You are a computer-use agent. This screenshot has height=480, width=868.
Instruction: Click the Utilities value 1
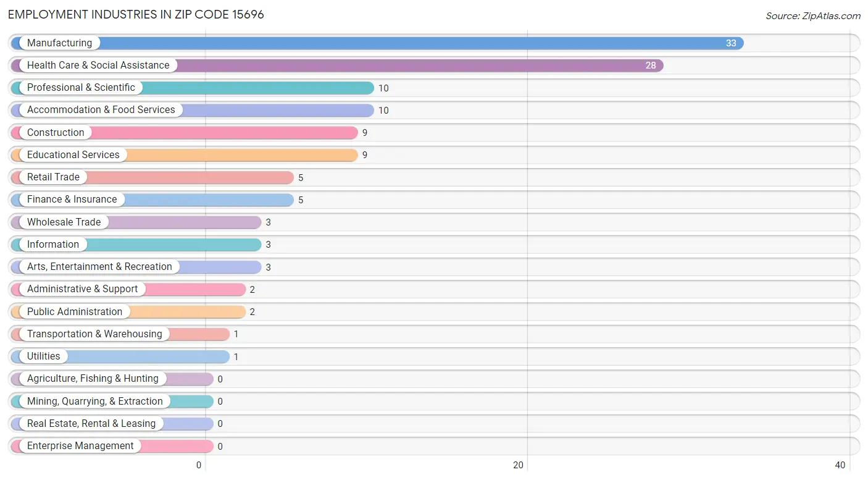pos(236,357)
